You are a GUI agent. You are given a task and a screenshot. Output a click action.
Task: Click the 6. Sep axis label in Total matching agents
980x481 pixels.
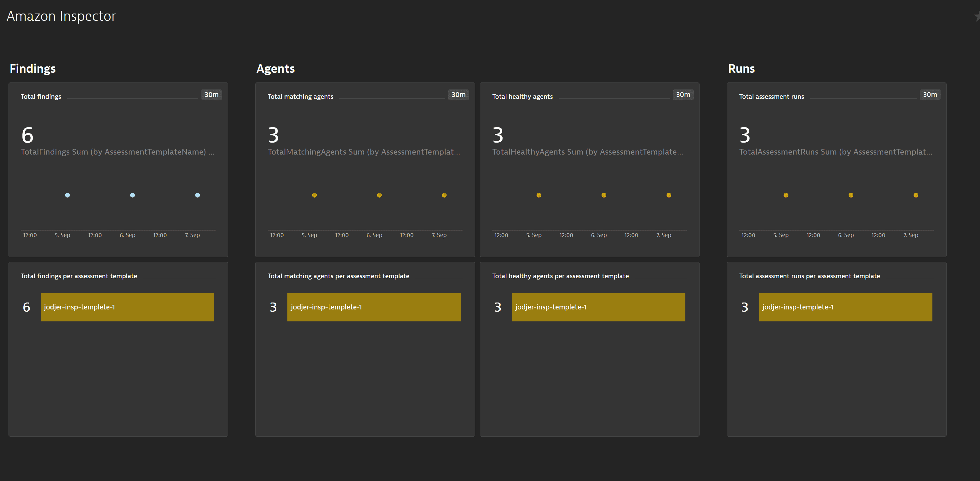click(374, 235)
